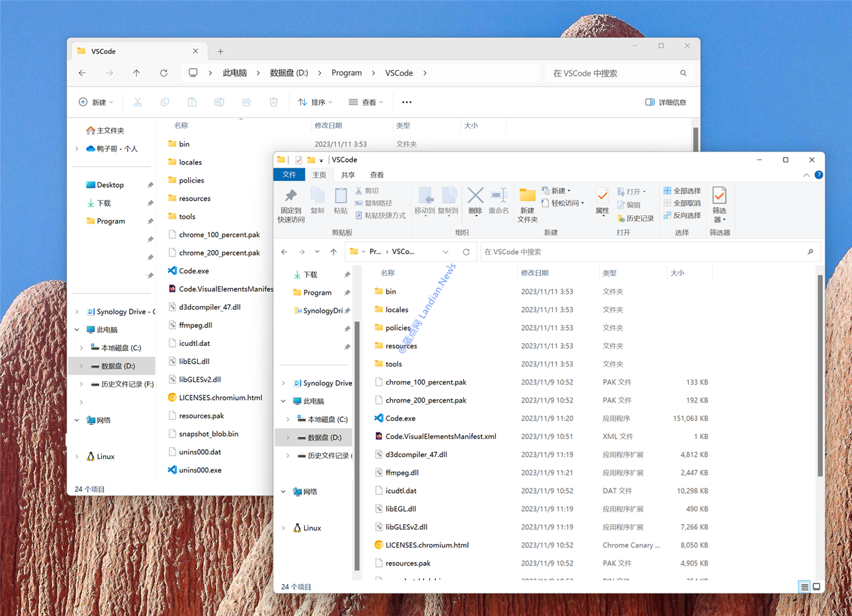Collapse This PC (此电脑) in back window tree
Image resolution: width=852 pixels, height=616 pixels.
click(x=77, y=330)
